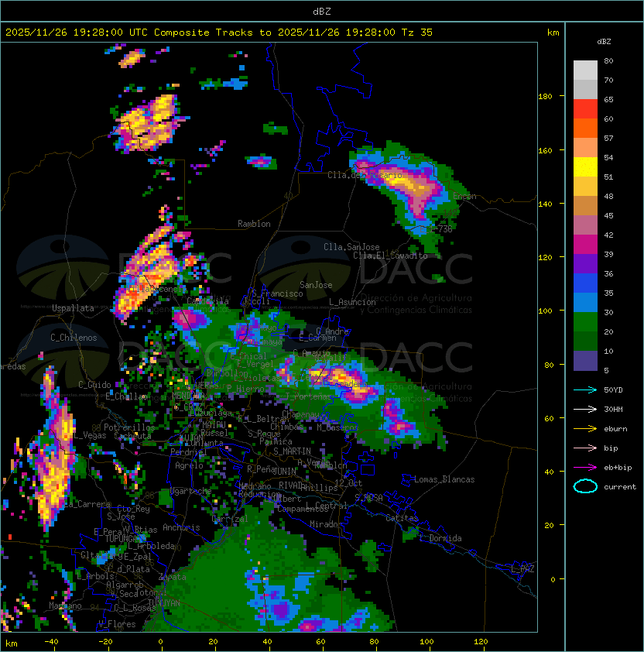Click the 60 km tick on right axis

tap(549, 418)
